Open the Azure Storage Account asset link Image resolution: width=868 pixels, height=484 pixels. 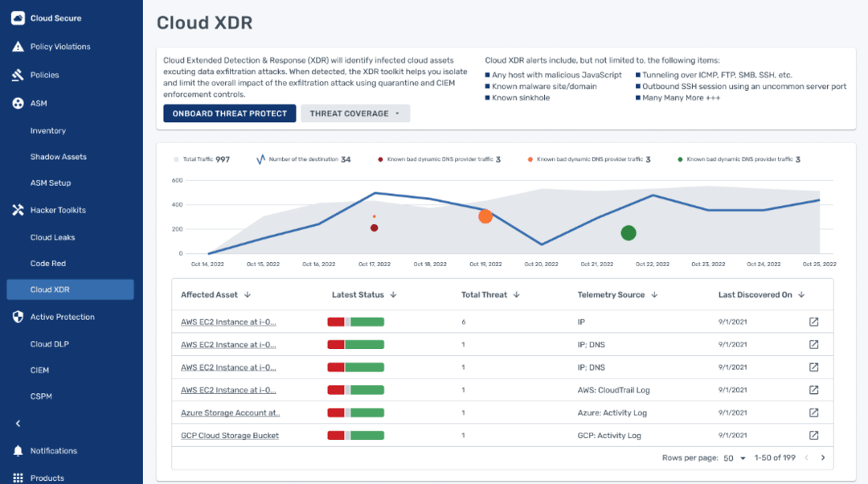click(x=230, y=412)
